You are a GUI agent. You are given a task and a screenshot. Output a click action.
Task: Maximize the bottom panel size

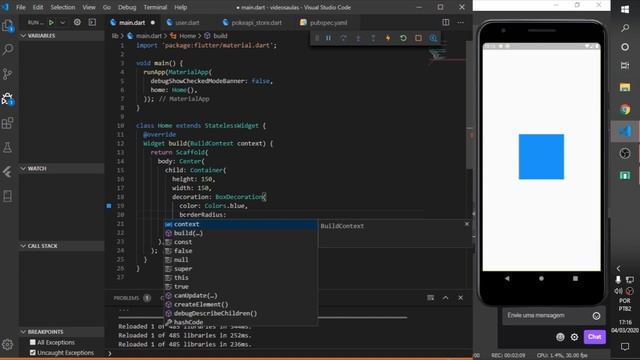click(445, 298)
